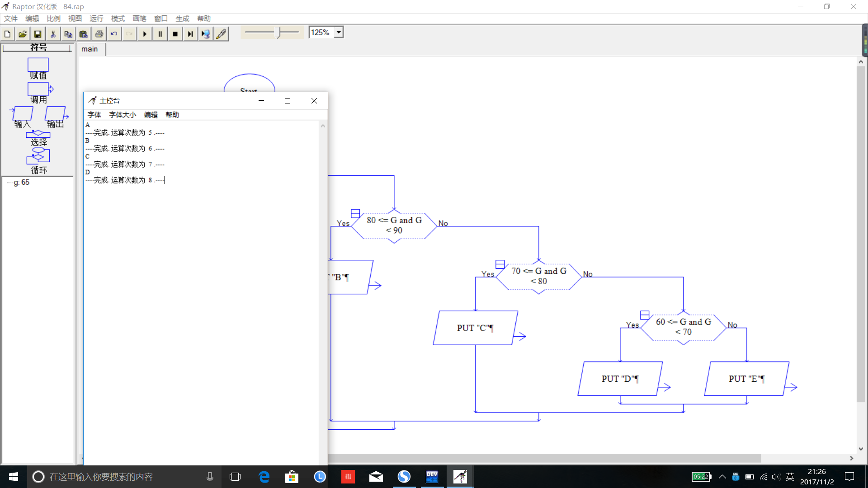
Task: Run the flowchart with Play button
Action: coord(145,34)
